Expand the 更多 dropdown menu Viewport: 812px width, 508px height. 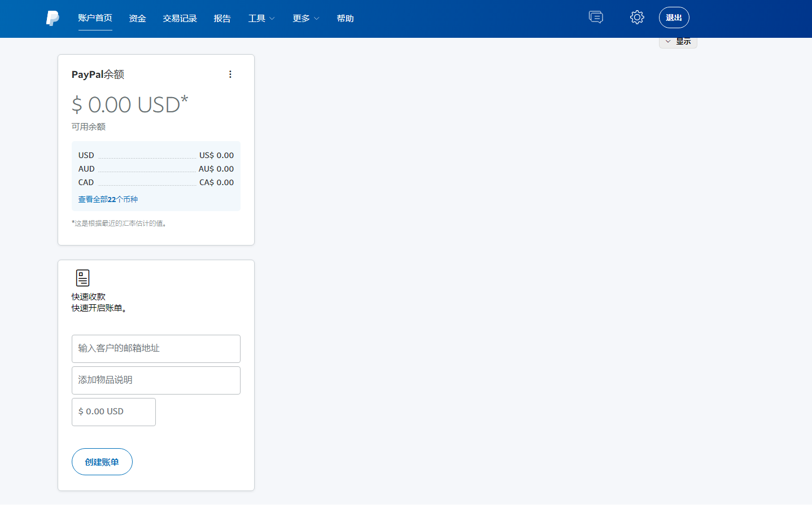pyautogui.click(x=306, y=19)
